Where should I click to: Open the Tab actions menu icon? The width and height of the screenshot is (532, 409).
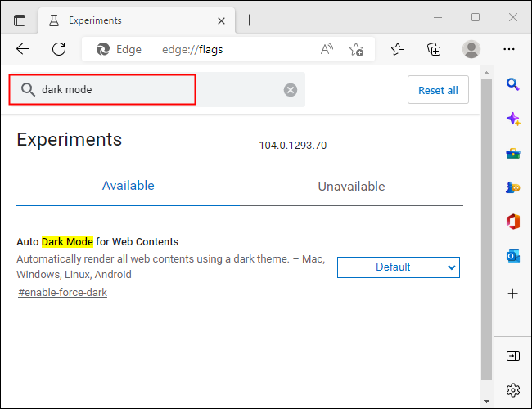tap(20, 20)
